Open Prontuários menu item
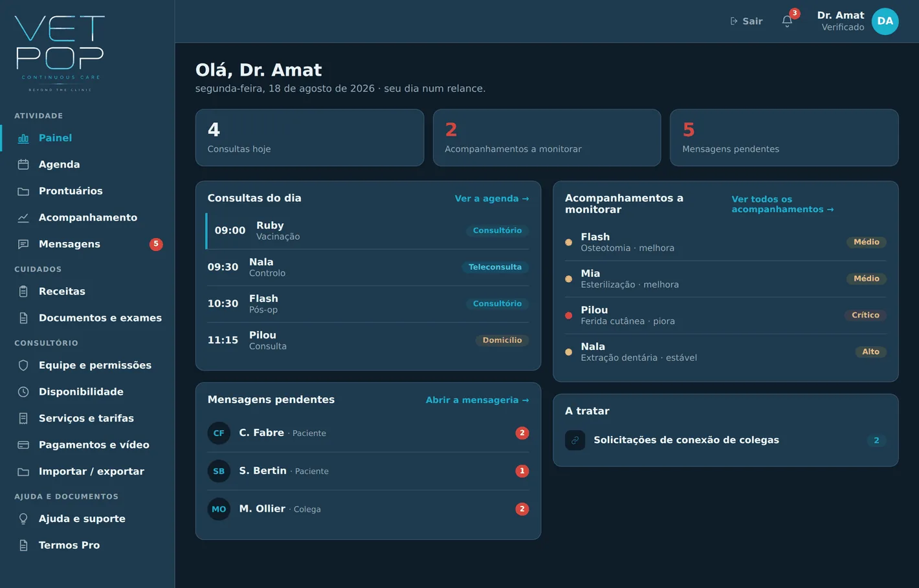This screenshot has height=588, width=919. pos(87,191)
